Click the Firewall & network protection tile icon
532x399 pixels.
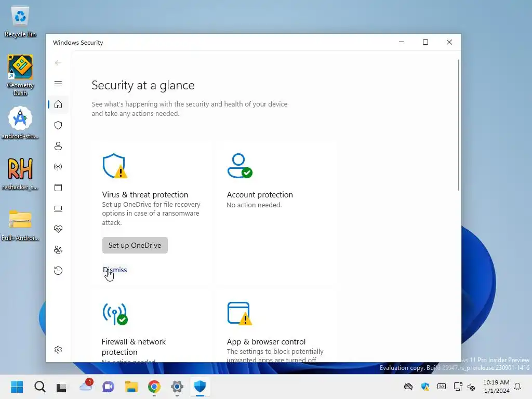115,314
